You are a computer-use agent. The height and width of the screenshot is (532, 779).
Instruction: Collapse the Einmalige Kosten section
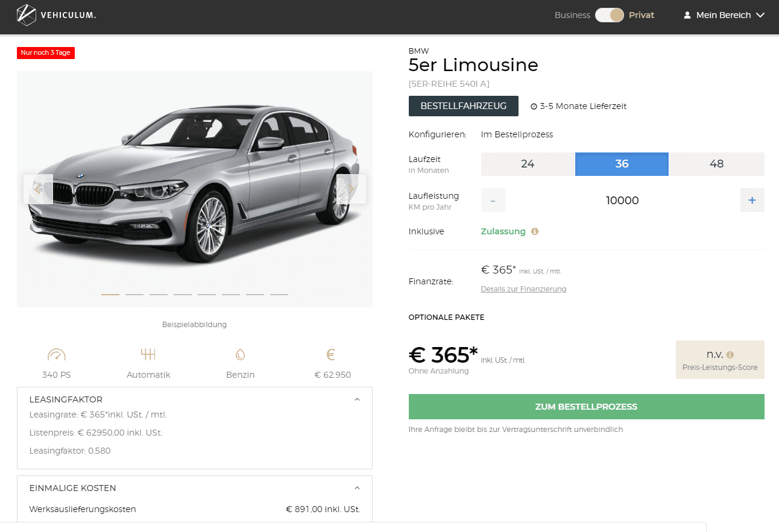[357, 488]
